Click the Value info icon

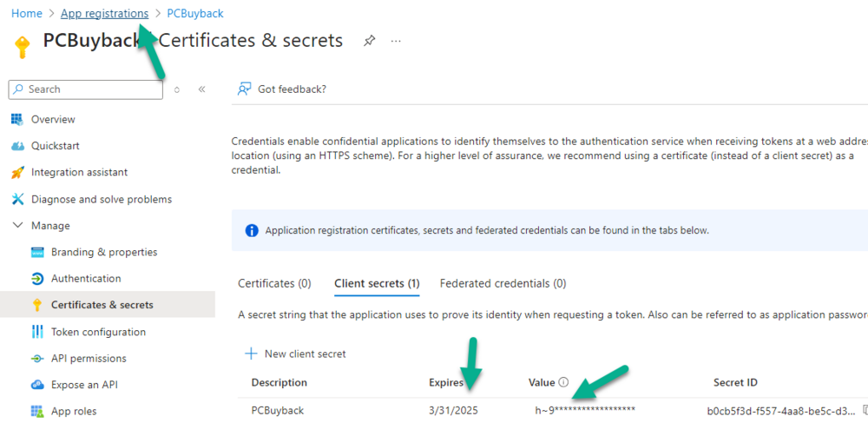(563, 382)
